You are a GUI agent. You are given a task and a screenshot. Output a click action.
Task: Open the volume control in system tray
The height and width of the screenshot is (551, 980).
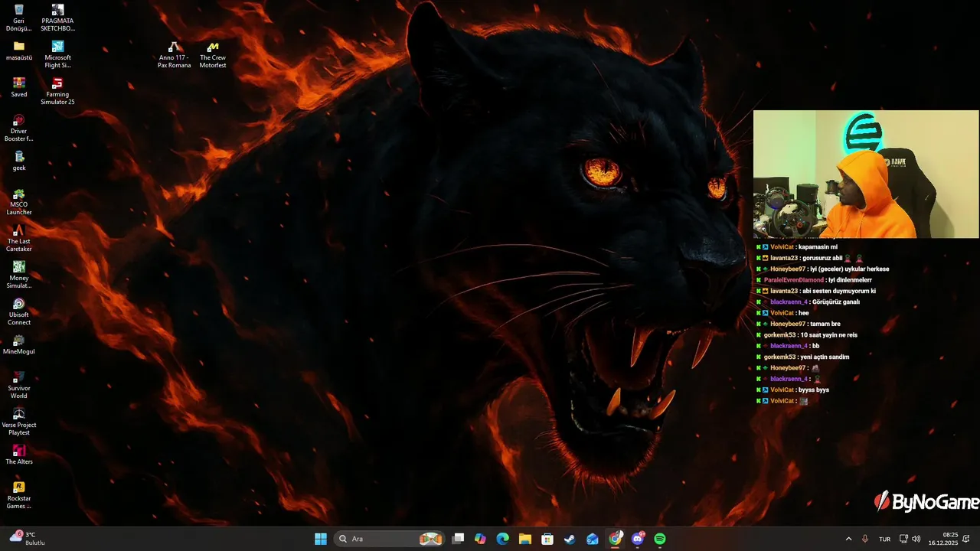pyautogui.click(x=916, y=539)
